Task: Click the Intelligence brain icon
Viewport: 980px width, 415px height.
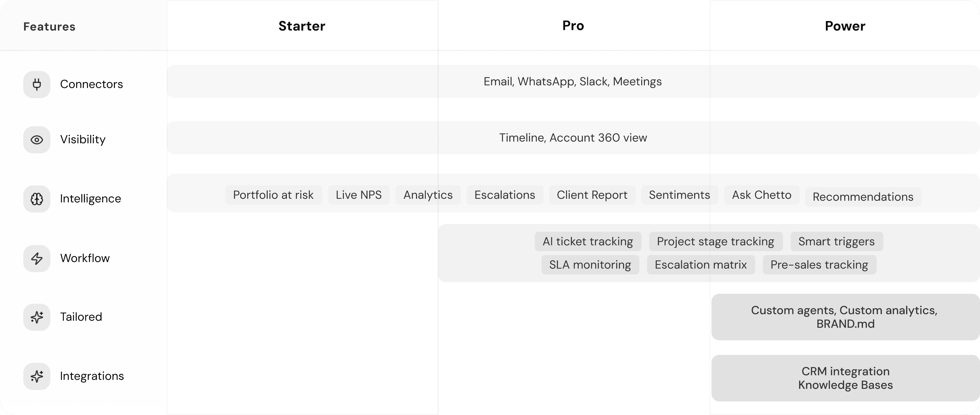Action: [x=37, y=199]
